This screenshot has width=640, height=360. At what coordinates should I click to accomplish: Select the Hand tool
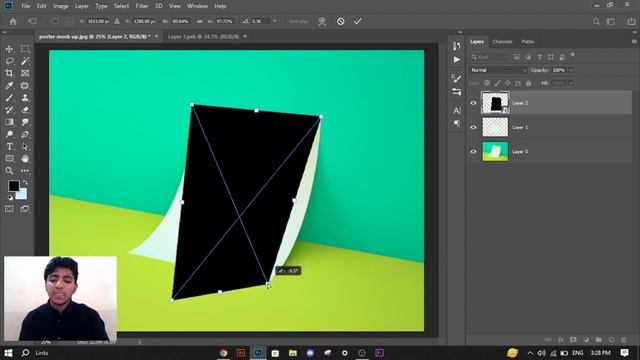(25, 158)
